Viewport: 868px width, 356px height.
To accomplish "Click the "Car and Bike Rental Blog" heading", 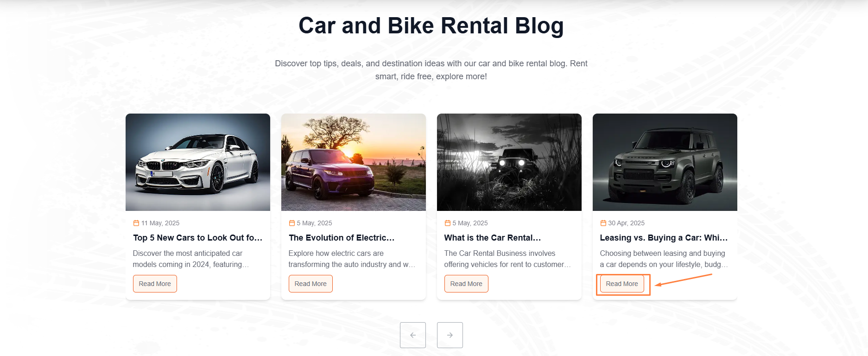I will [x=431, y=26].
